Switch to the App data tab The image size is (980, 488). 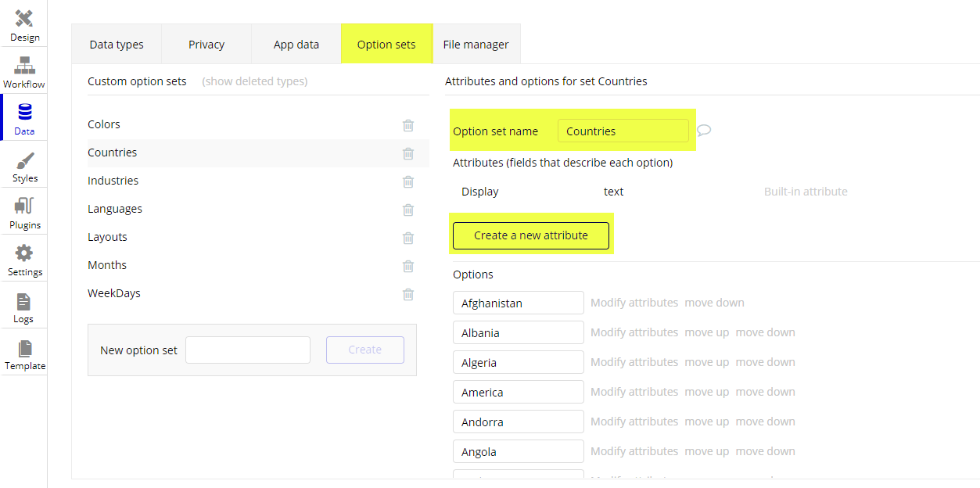pos(296,44)
